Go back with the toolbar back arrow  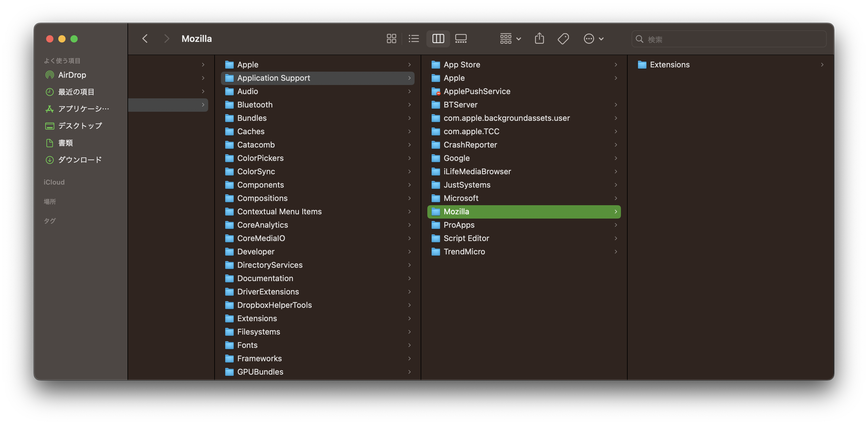145,39
